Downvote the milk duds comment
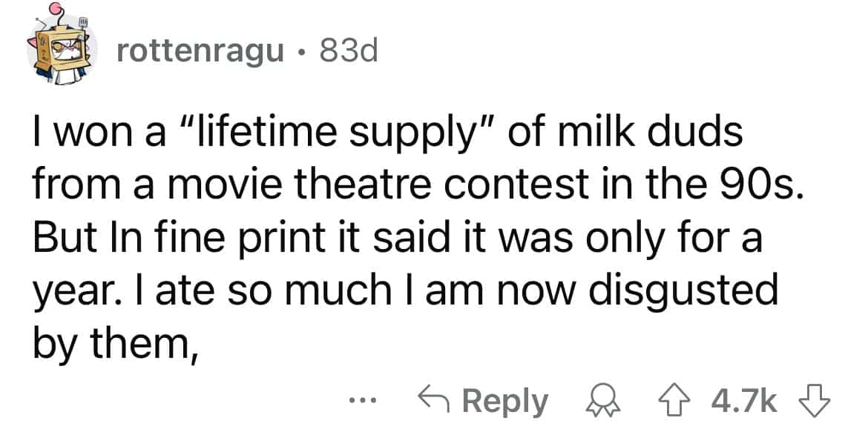 tap(818, 401)
